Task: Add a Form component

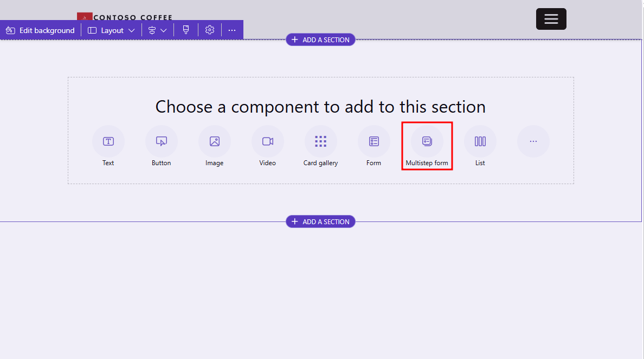Action: (373, 142)
